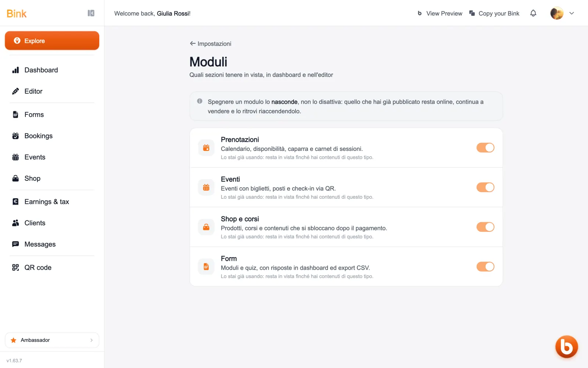Viewport: 588px width, 368px height.
Task: Click Copy your Bink
Action: (494, 13)
